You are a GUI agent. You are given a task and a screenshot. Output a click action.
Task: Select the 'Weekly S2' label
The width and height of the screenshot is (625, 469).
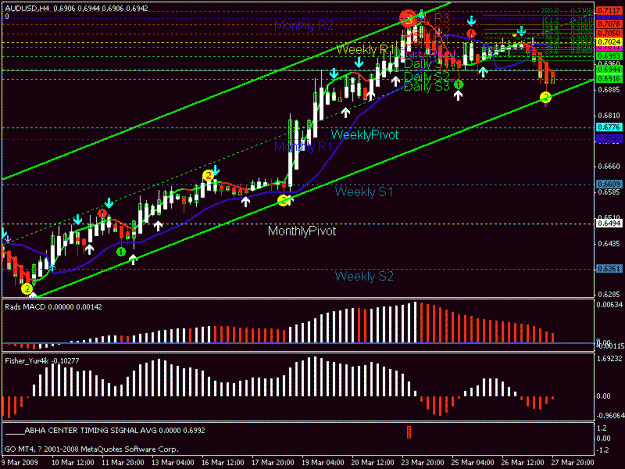pos(364,276)
